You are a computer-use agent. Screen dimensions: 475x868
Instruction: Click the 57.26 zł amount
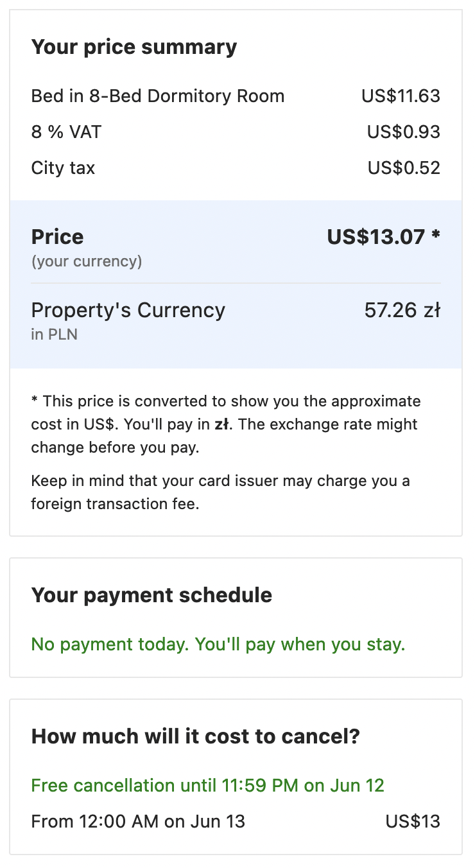[402, 310]
